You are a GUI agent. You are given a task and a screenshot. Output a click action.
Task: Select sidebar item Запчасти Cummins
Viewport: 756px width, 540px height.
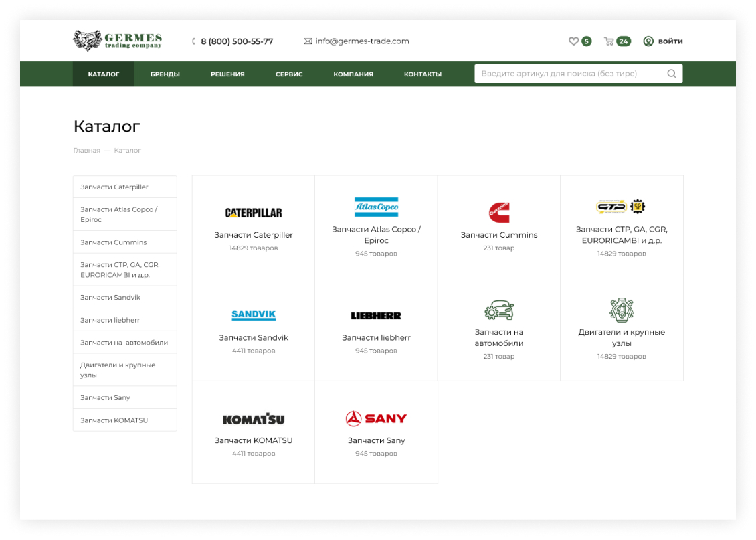point(125,242)
